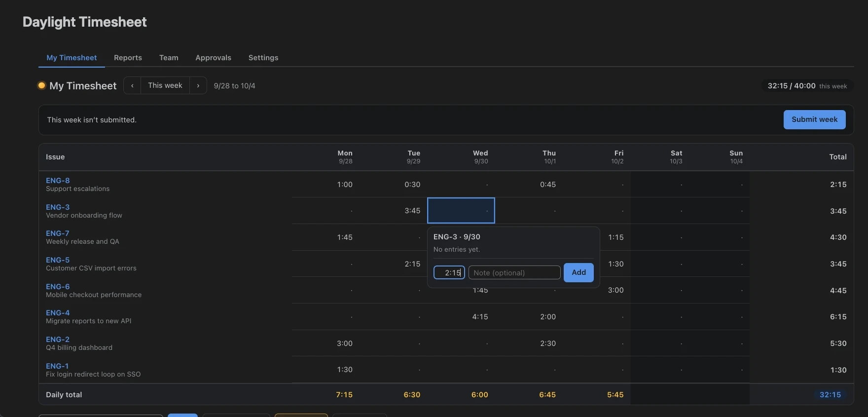The width and height of the screenshot is (868, 417).
Task: Select ENG-8 Monday cell showing 1:00
Action: [325, 185]
